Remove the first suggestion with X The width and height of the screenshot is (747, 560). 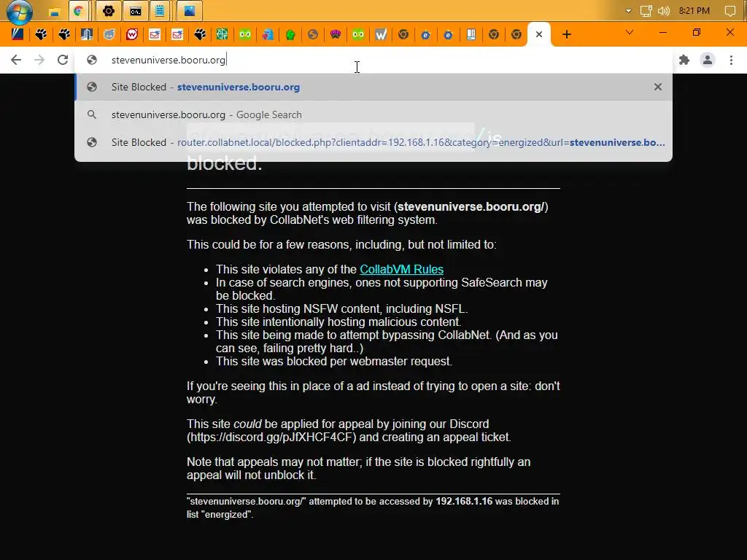(x=658, y=87)
